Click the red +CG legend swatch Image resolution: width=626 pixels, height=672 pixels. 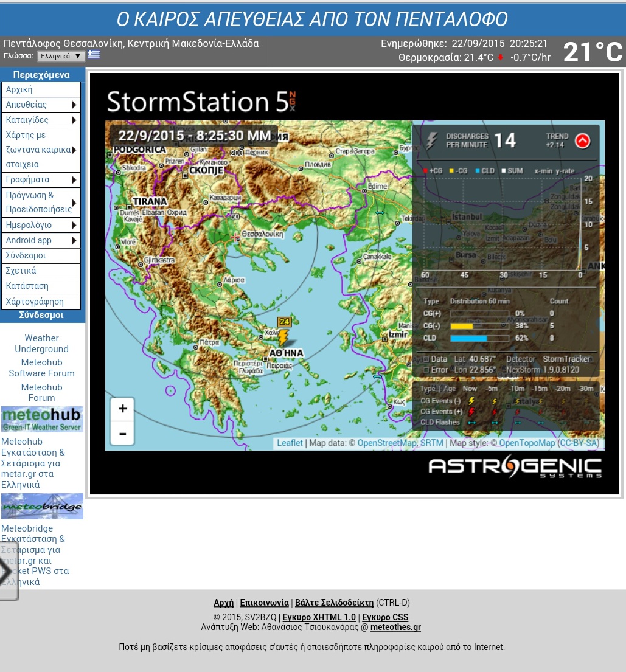425,171
